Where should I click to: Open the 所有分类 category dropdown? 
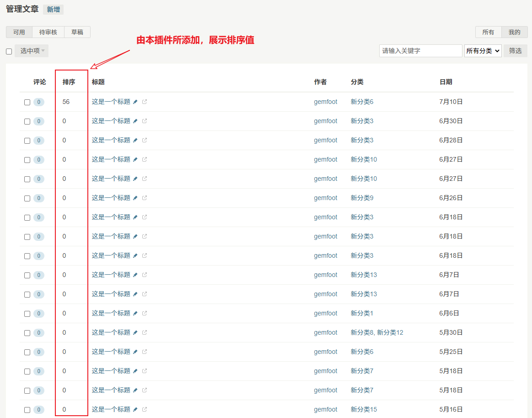click(x=483, y=51)
